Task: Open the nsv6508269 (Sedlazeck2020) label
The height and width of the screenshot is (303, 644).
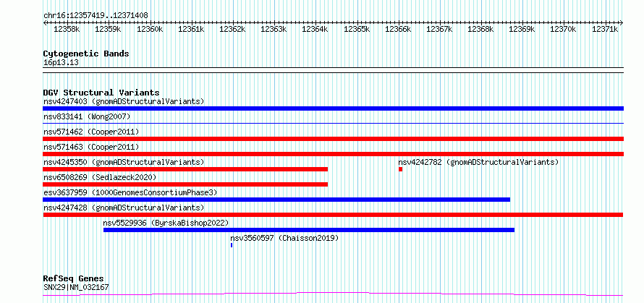Action: click(100, 177)
